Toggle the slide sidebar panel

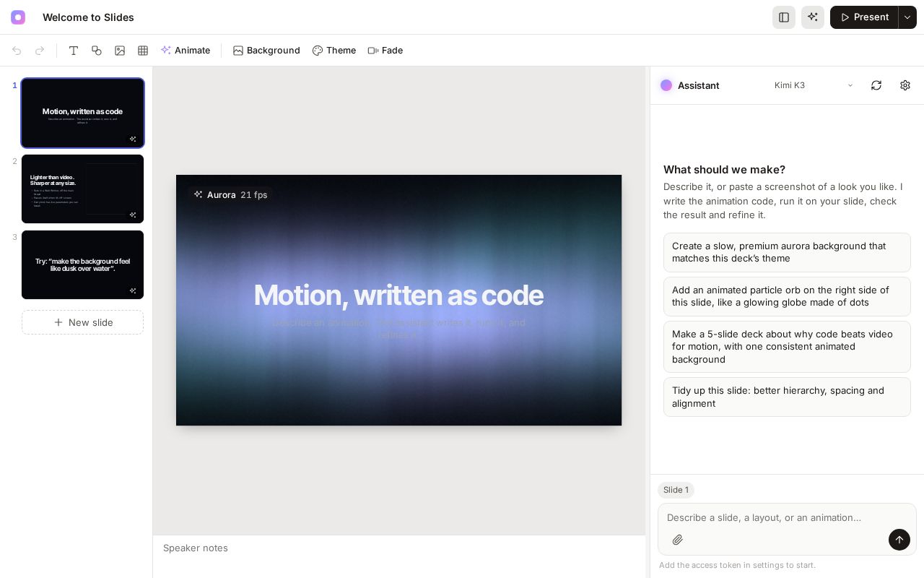click(x=784, y=17)
